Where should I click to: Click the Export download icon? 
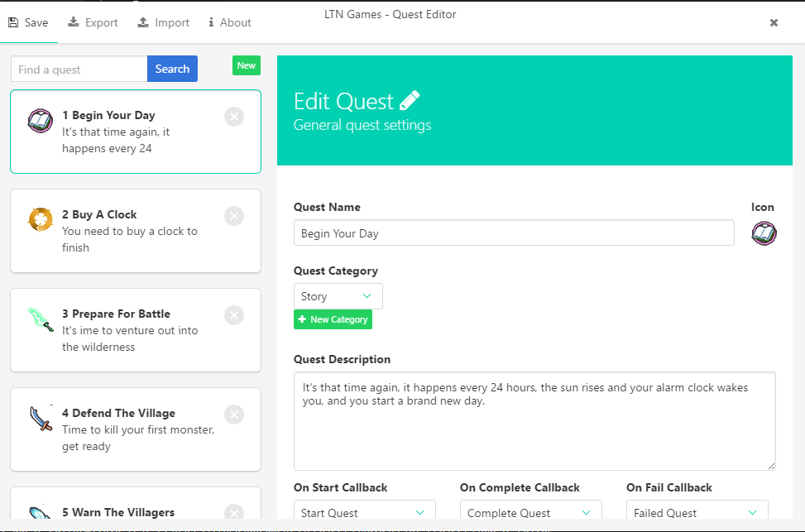pos(74,22)
